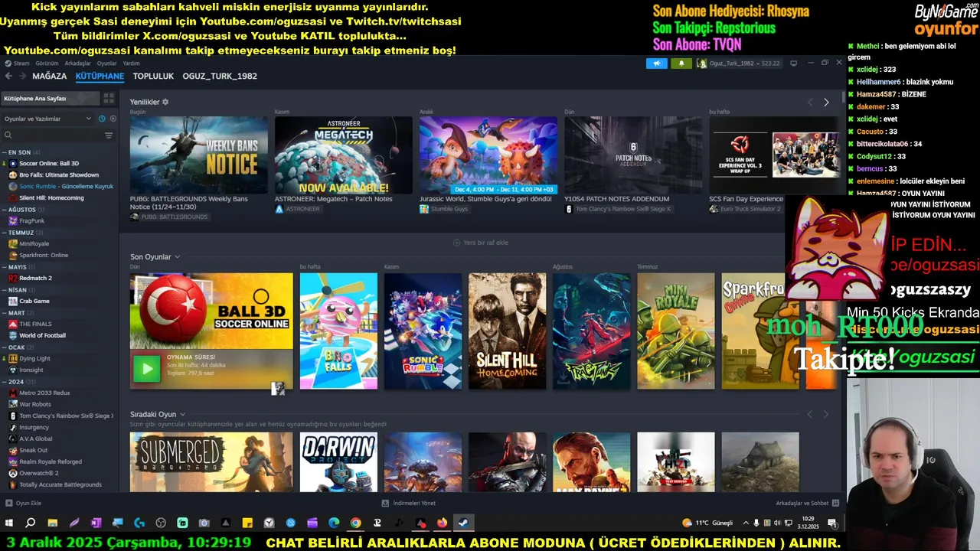The height and width of the screenshot is (551, 980).
Task: Click ASTRONEER game icon under Megatech news
Action: [x=279, y=209]
